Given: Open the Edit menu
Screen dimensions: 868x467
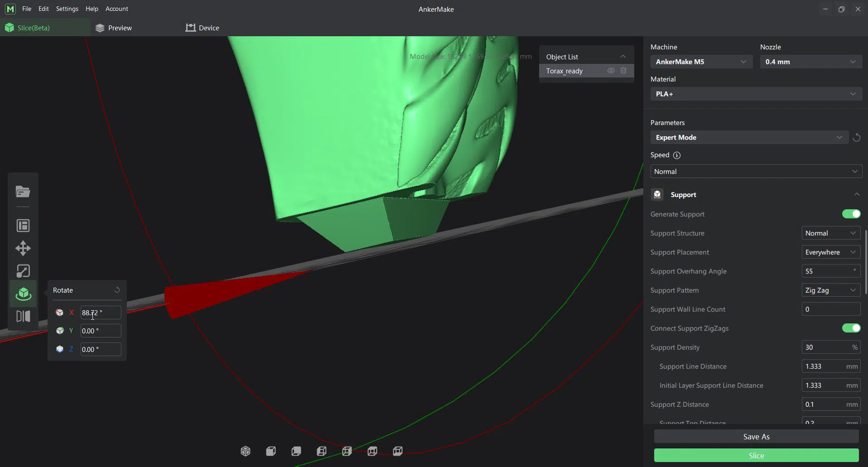Looking at the screenshot, I should pos(43,9).
